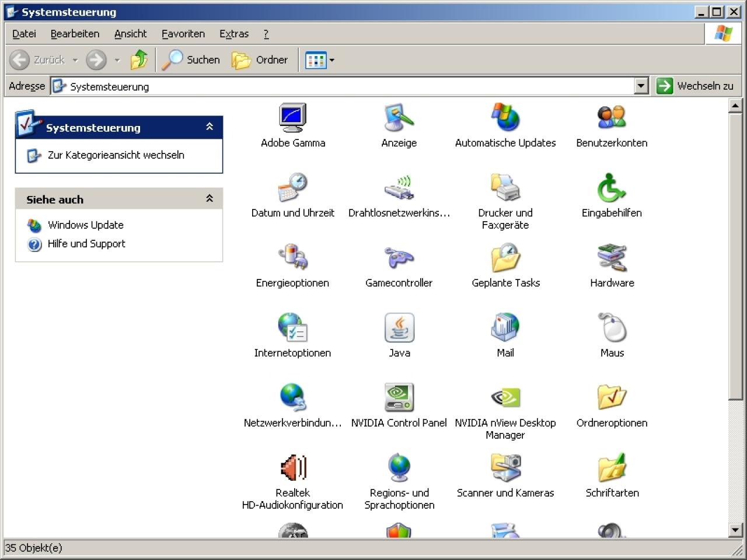Screen dimensions: 747x560
Task: Open the Ordneroptionen icon
Action: (612, 398)
